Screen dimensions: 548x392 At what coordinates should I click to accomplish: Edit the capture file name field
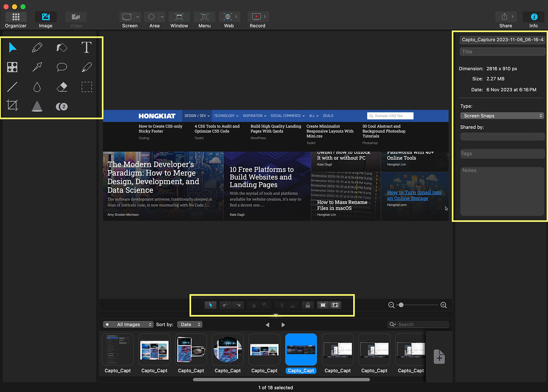pos(502,40)
